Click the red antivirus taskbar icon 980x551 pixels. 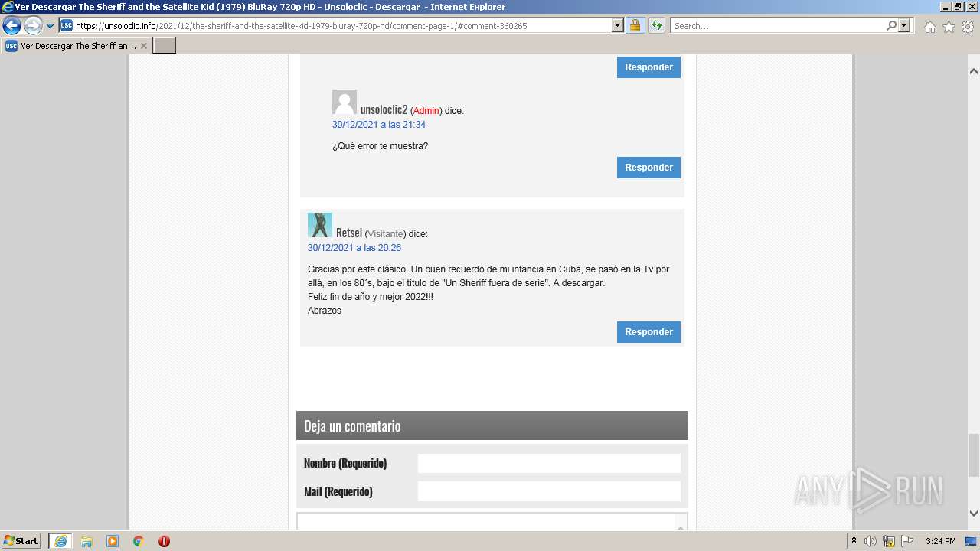point(164,541)
